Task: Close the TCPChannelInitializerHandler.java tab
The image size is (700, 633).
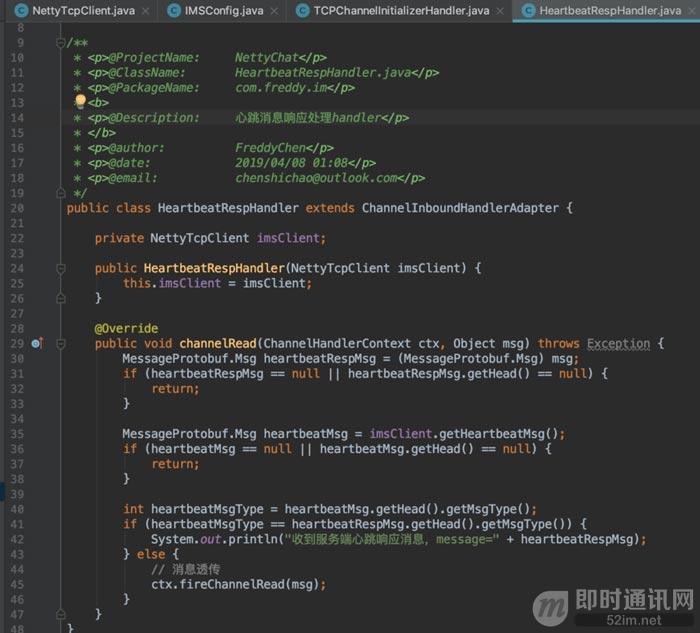Action: tap(499, 11)
